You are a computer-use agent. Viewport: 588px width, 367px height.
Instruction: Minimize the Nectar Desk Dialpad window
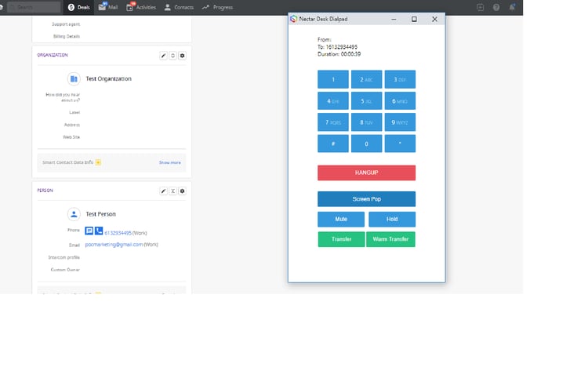point(394,19)
